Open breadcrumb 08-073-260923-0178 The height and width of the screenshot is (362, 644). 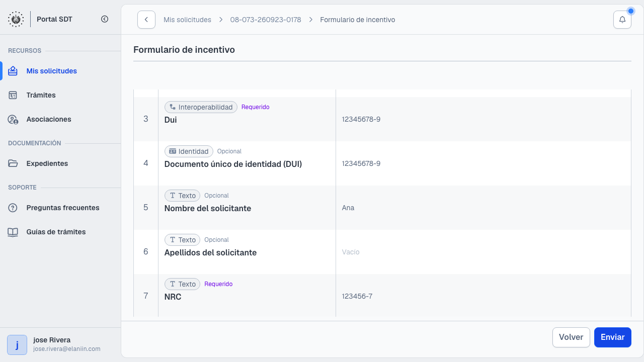click(x=266, y=20)
